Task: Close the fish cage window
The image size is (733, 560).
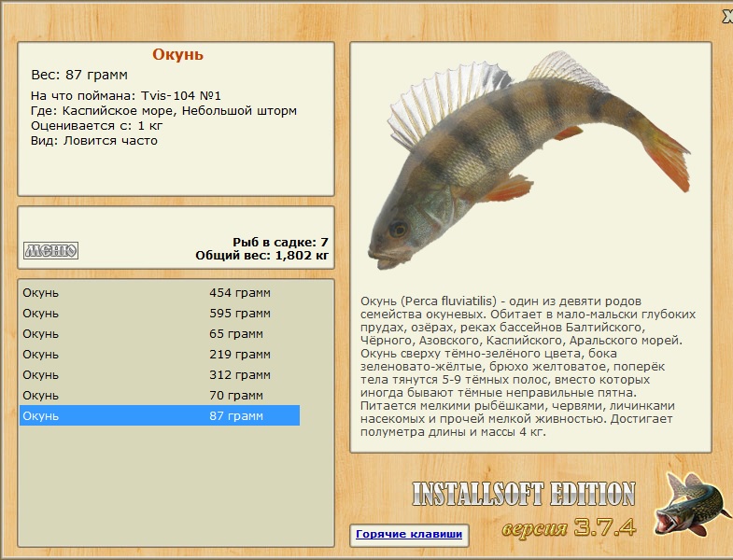Action: (727, 17)
